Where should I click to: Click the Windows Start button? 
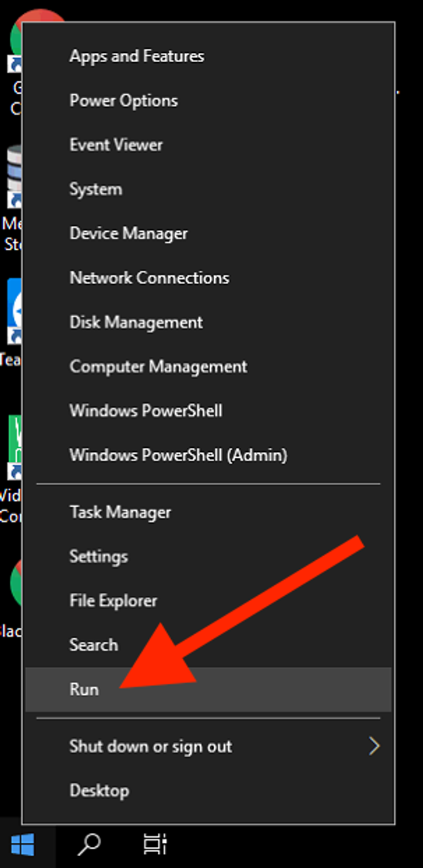click(x=22, y=844)
